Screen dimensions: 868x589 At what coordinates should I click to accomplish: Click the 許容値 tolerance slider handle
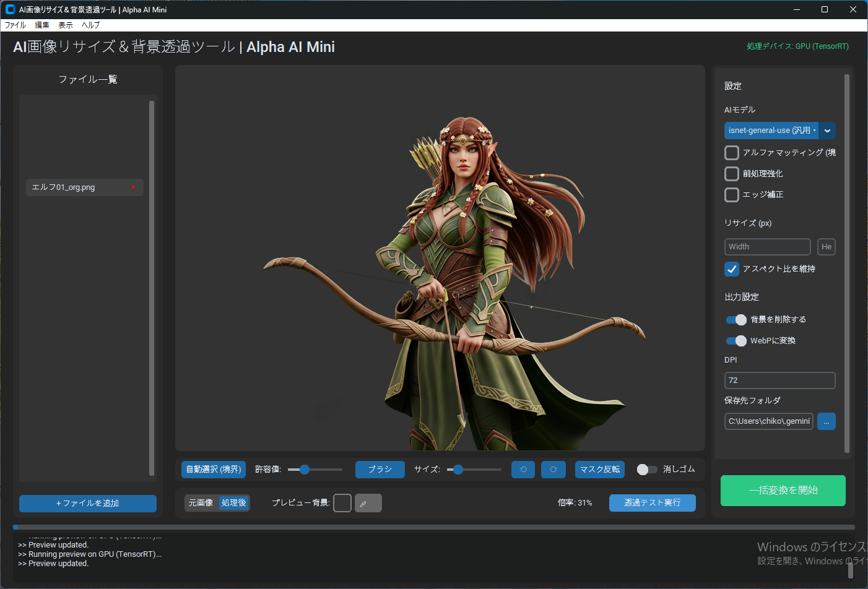coord(304,470)
